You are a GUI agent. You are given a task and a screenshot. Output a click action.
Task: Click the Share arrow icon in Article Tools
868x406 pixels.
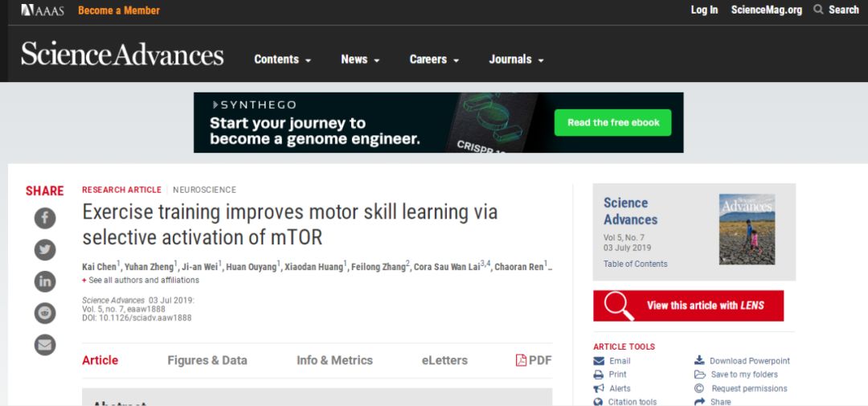[x=700, y=402]
